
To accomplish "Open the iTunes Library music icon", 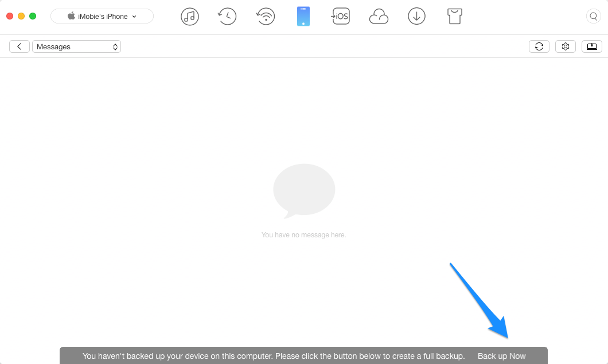I will tap(190, 16).
